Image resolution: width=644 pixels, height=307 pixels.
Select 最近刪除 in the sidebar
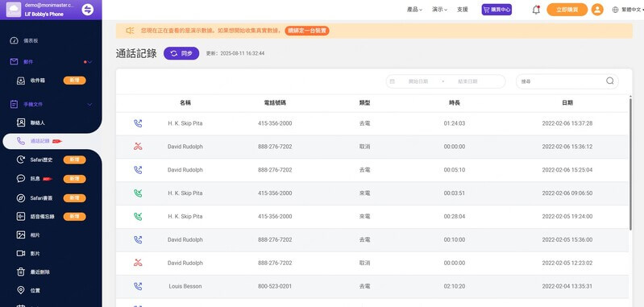point(39,272)
